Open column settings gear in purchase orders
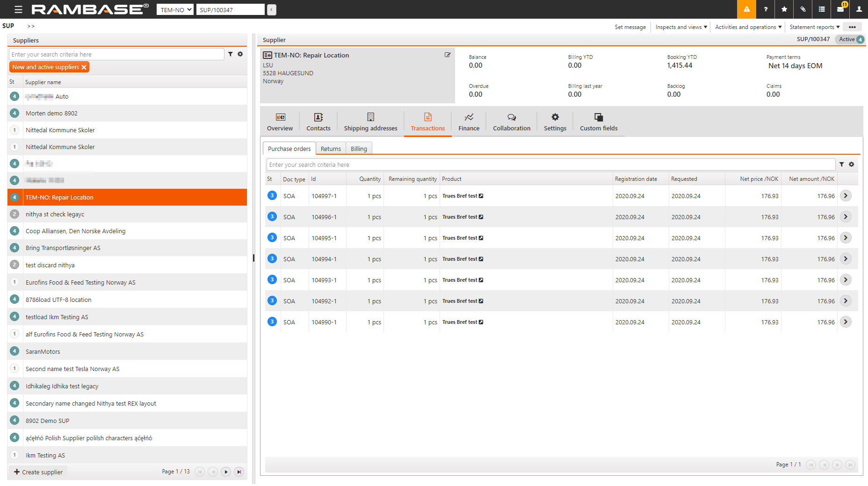The image size is (868, 486). (852, 164)
